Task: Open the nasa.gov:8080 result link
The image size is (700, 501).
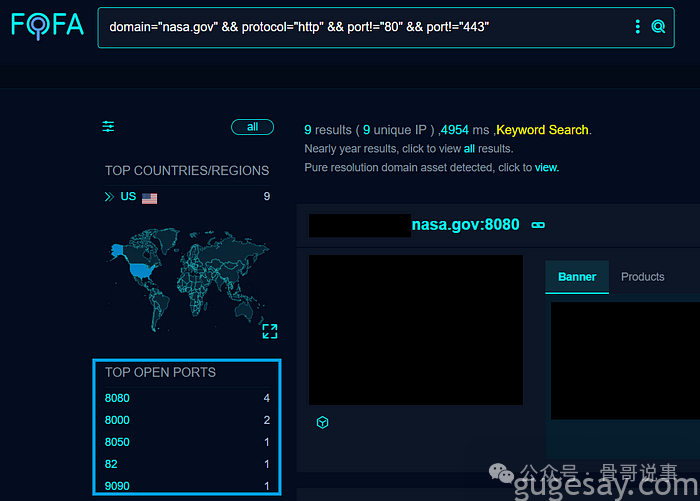Action: point(465,225)
